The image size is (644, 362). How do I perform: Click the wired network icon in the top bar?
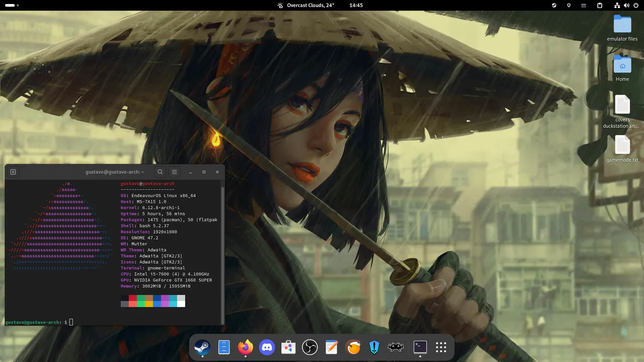617,6
